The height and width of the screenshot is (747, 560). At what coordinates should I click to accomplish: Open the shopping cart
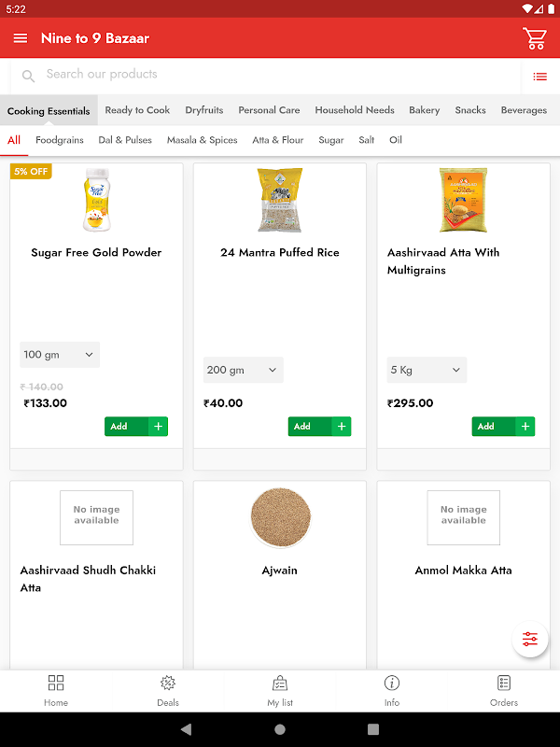(x=534, y=38)
